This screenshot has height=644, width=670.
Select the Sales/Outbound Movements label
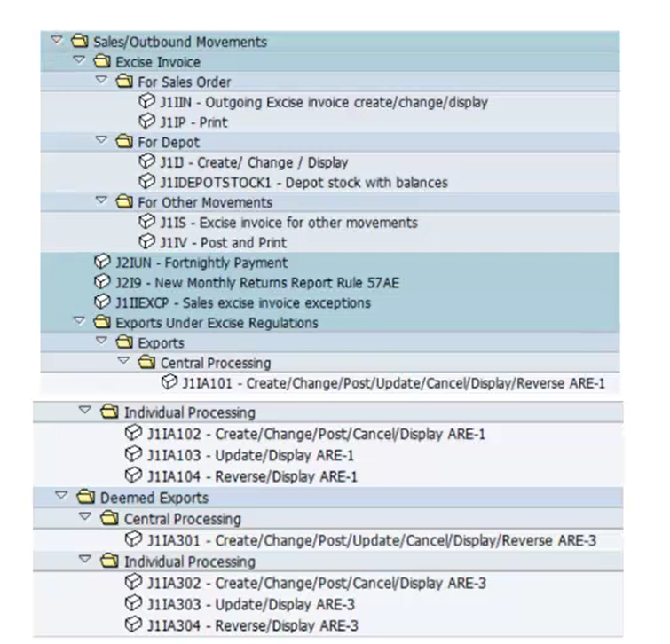(x=180, y=43)
